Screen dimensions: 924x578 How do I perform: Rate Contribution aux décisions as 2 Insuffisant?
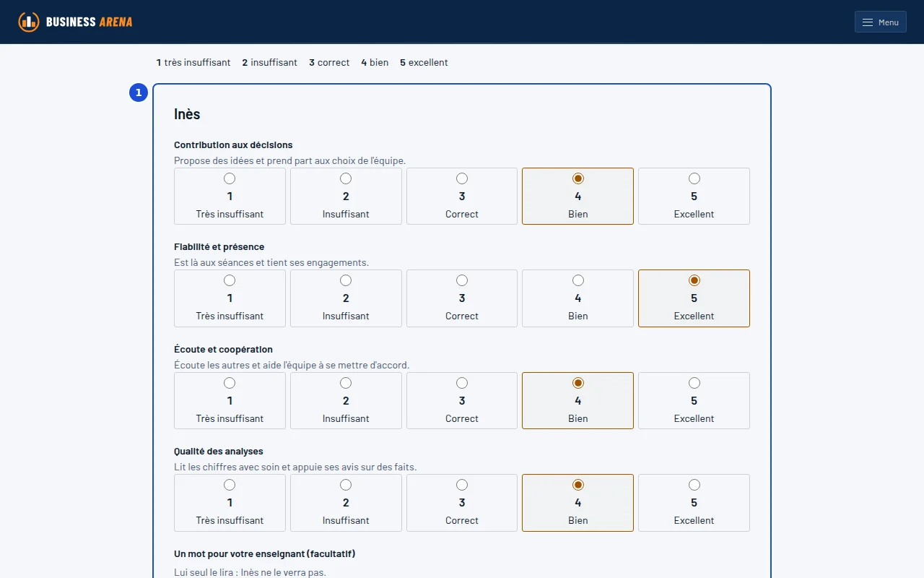(346, 197)
